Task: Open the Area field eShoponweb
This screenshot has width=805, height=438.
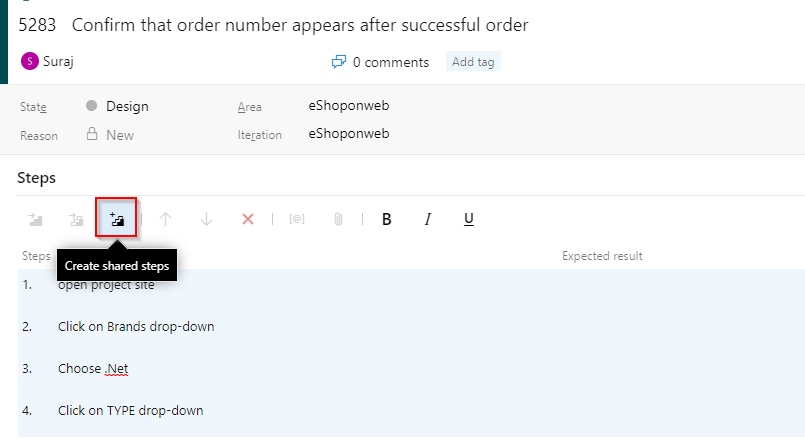Action: [349, 106]
